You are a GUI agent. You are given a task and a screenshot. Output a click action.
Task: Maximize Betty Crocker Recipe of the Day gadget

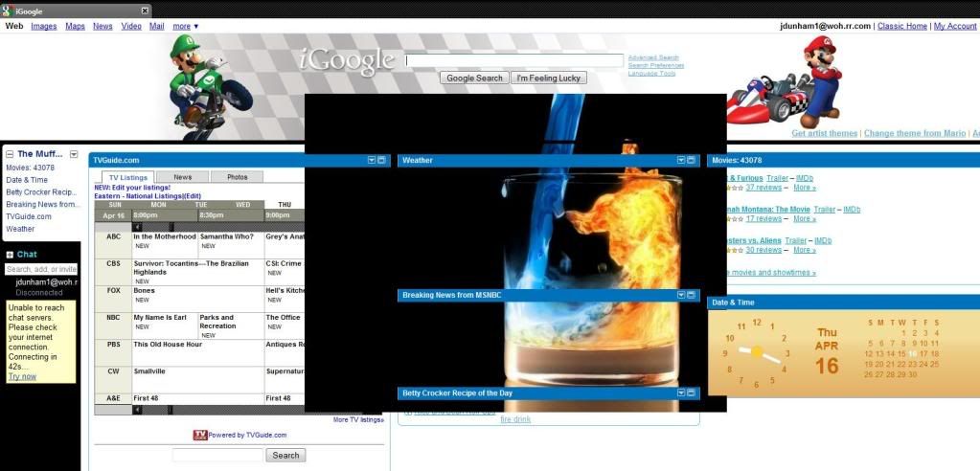point(691,392)
